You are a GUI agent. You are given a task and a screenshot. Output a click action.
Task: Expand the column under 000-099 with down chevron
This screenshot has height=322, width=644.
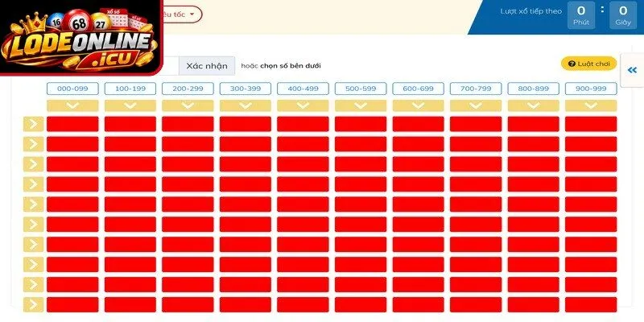(x=72, y=105)
